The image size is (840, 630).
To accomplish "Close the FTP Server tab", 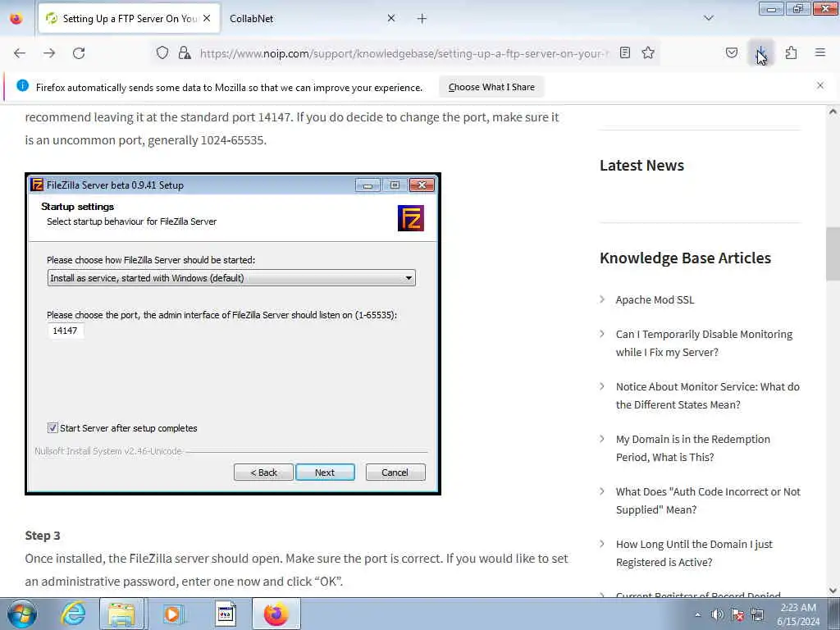I will click(207, 18).
